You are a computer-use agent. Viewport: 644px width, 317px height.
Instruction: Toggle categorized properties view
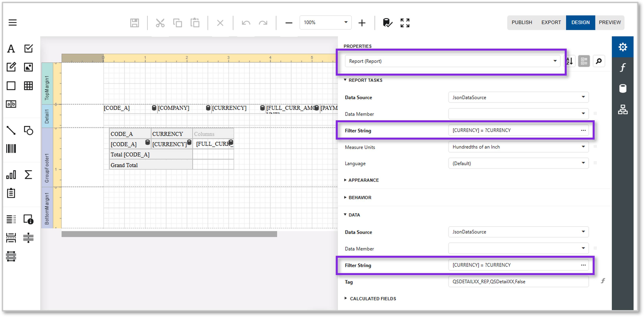pyautogui.click(x=584, y=61)
